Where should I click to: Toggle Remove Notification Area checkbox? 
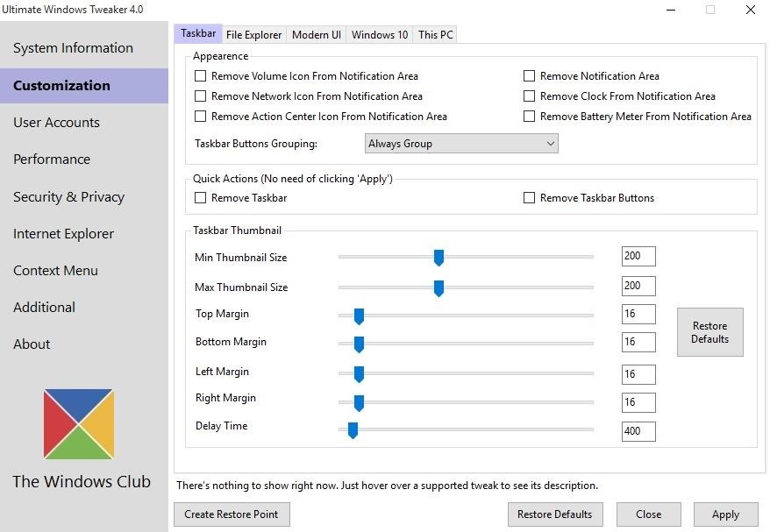tap(529, 76)
